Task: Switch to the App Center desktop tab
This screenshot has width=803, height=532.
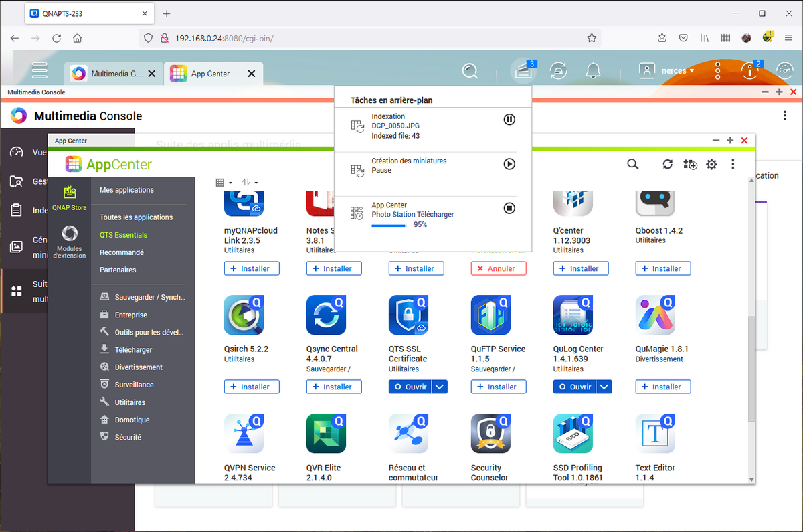Action: [x=213, y=74]
